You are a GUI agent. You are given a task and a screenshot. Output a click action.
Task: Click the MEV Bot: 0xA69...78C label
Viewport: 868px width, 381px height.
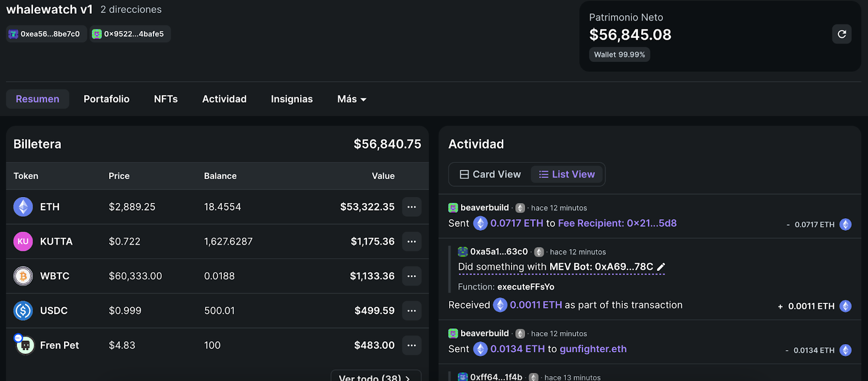click(x=601, y=266)
